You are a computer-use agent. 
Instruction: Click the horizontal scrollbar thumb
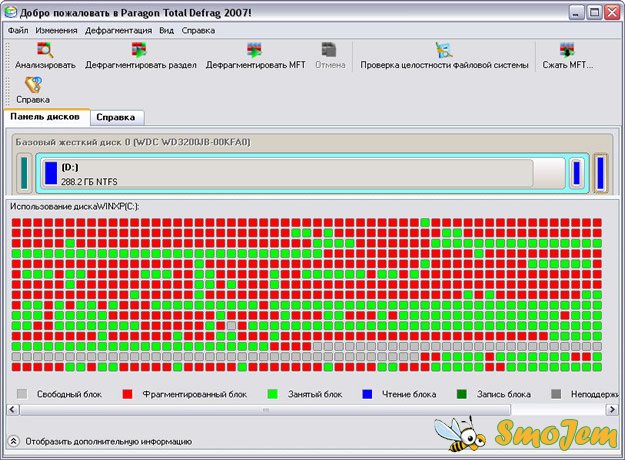[265, 409]
